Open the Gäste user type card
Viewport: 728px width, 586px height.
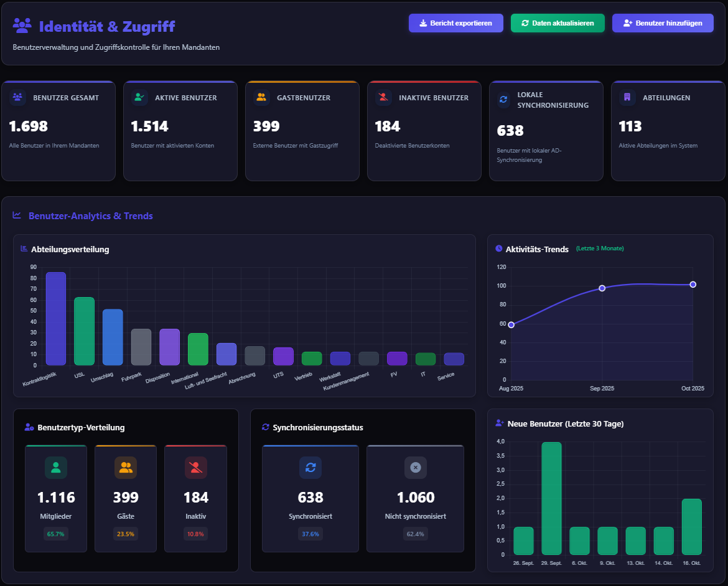(x=126, y=498)
